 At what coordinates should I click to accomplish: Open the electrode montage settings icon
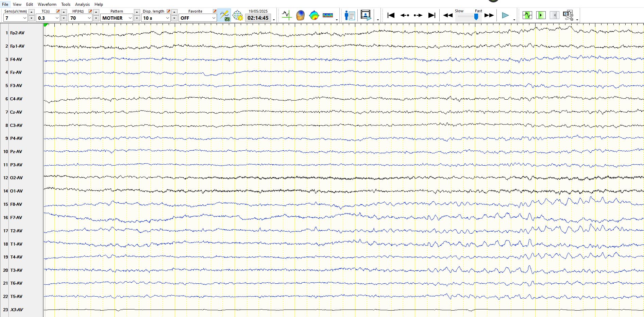point(238,16)
